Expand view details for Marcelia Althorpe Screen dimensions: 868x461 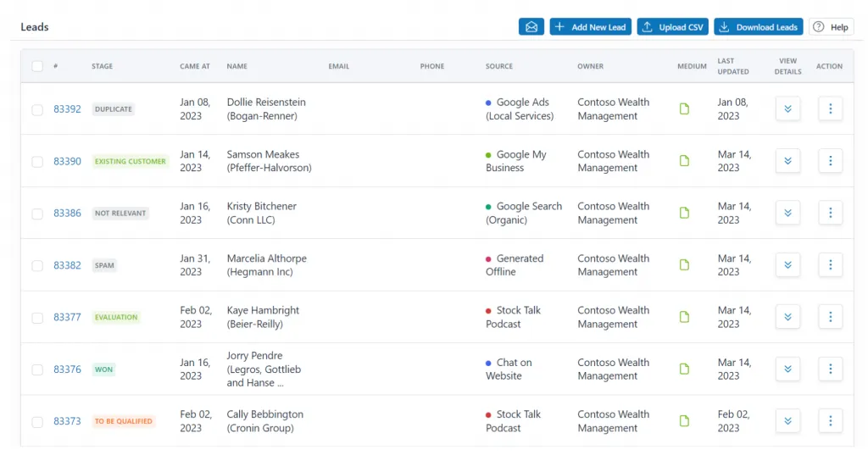click(787, 265)
